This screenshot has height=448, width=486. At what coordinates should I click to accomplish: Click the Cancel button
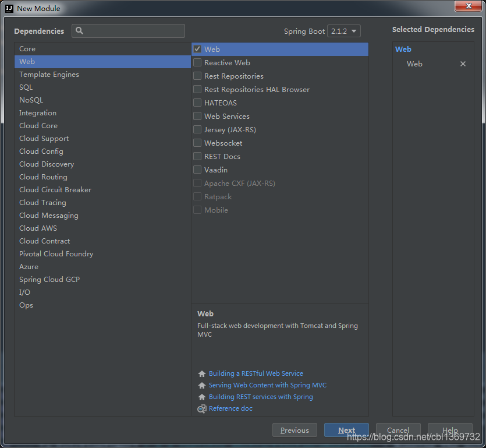coord(398,431)
